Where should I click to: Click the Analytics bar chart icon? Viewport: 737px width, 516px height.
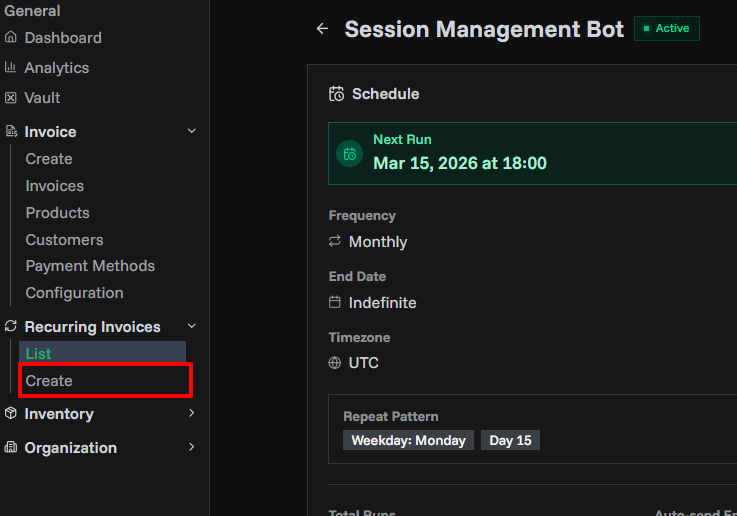pyautogui.click(x=11, y=68)
